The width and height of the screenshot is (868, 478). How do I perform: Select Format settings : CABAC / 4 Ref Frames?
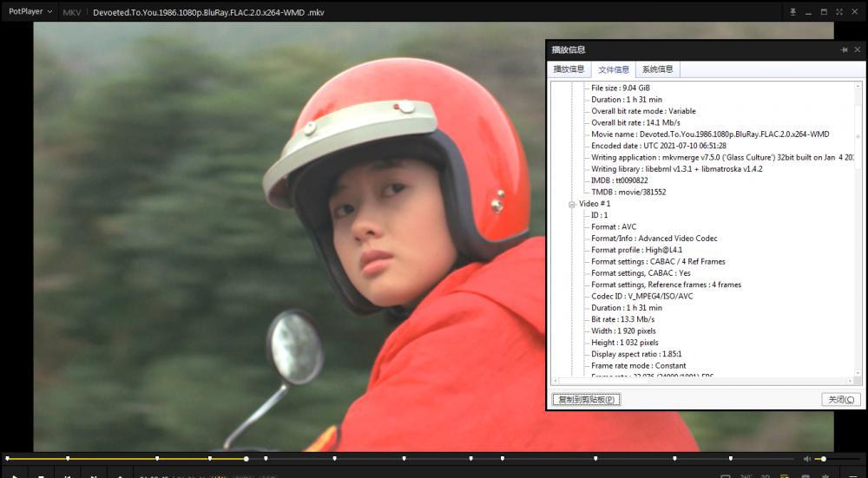pyautogui.click(x=658, y=262)
